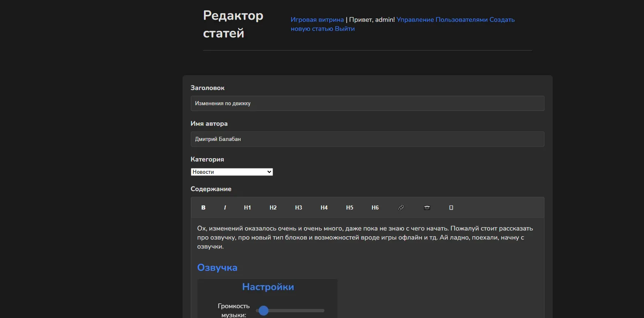Apply italic formatting in the editor toolbar
Viewport: 644px width, 318px height.
coord(225,207)
